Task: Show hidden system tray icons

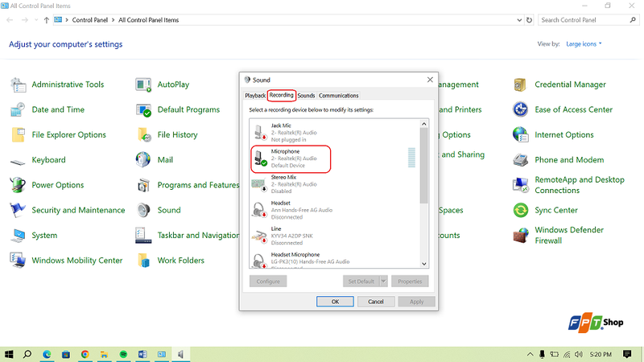Action: (x=530, y=354)
